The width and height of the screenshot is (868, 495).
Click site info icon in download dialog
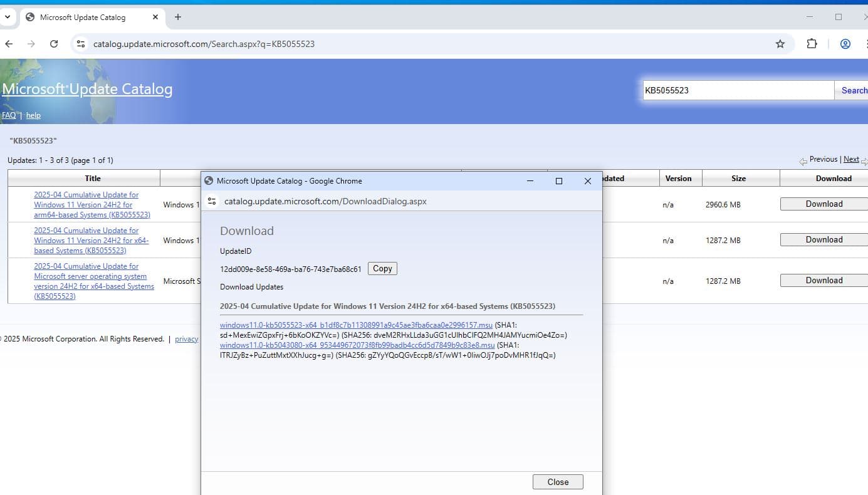212,201
